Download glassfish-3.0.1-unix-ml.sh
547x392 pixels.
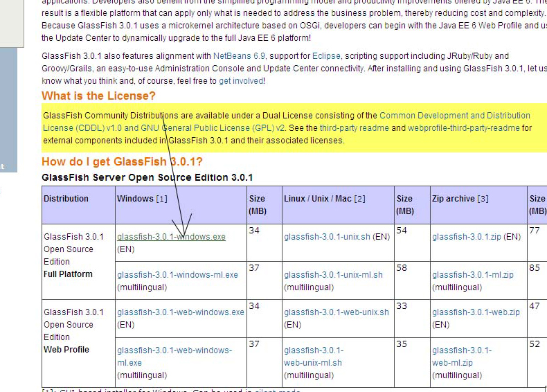pyautogui.click(x=333, y=275)
